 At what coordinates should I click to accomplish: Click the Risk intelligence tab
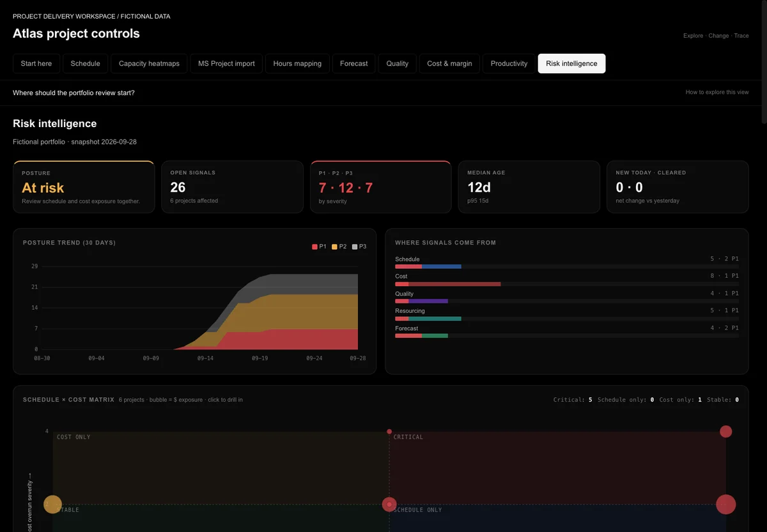[x=571, y=64]
